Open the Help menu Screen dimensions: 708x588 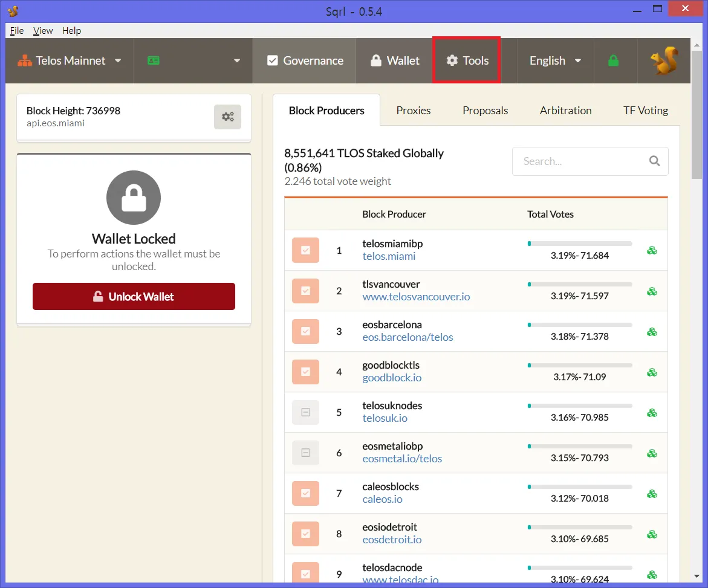click(71, 31)
